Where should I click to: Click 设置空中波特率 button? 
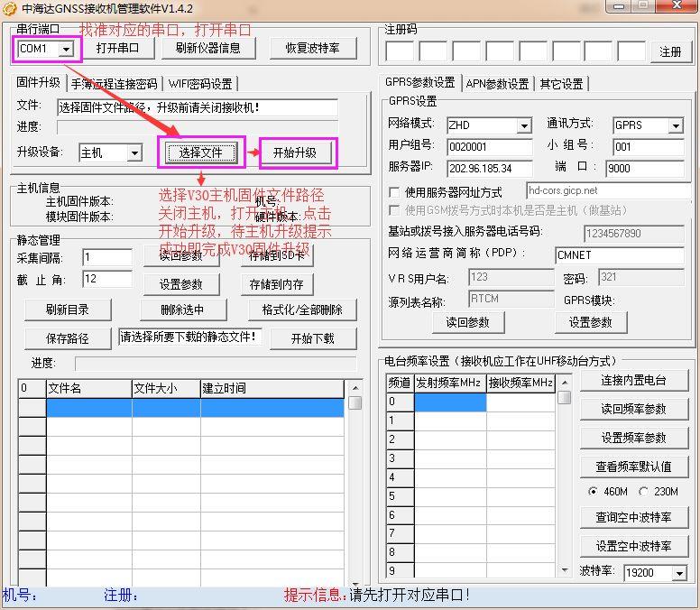pyautogui.click(x=634, y=546)
